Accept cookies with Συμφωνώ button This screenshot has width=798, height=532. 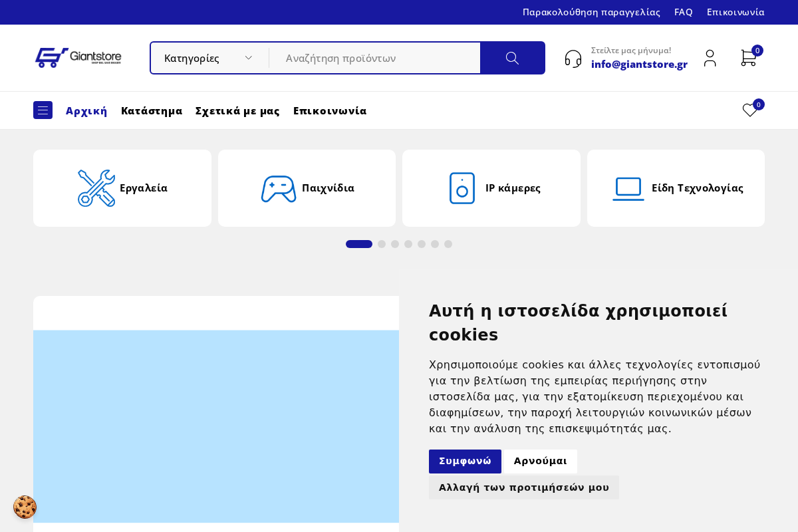click(465, 462)
